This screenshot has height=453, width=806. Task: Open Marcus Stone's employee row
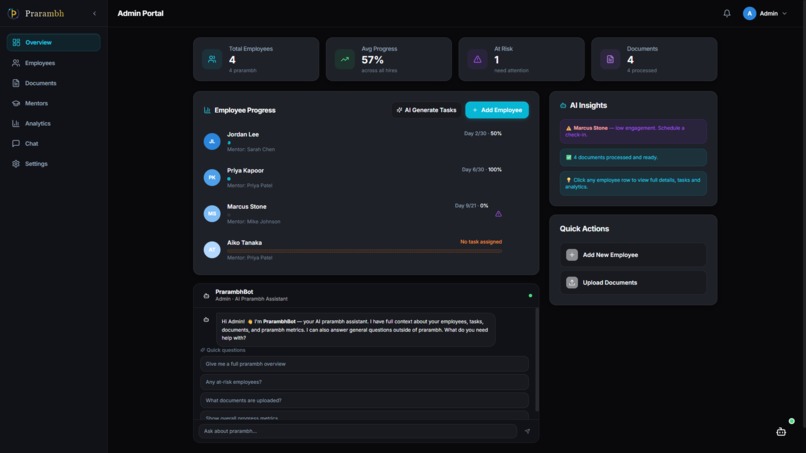point(365,213)
